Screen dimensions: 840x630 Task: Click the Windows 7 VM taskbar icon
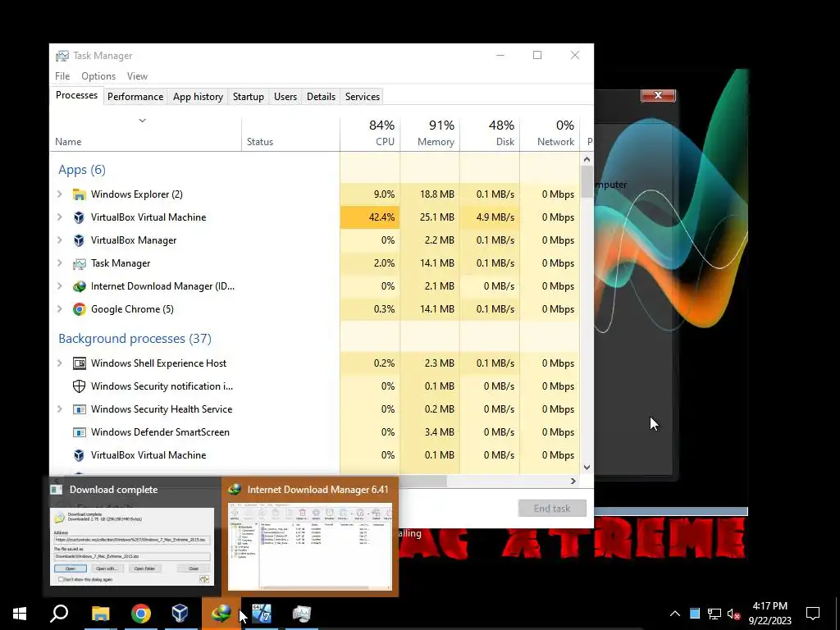click(262, 614)
